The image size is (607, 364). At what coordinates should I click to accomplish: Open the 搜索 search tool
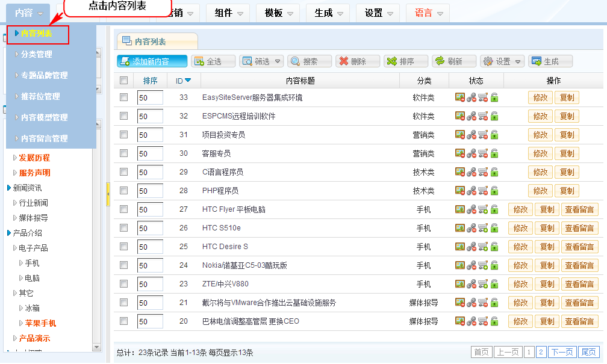click(310, 61)
